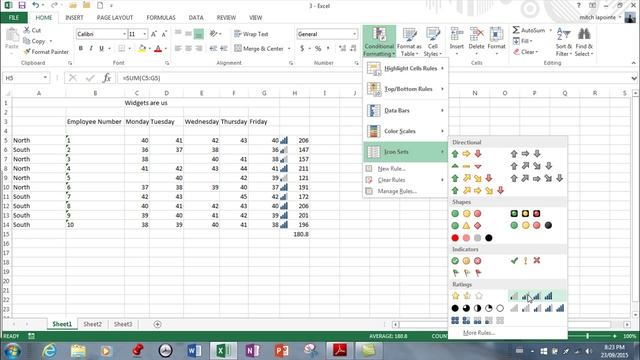Image resolution: width=640 pixels, height=360 pixels.
Task: Expand the Name Box dropdown arrow
Action: [45, 78]
